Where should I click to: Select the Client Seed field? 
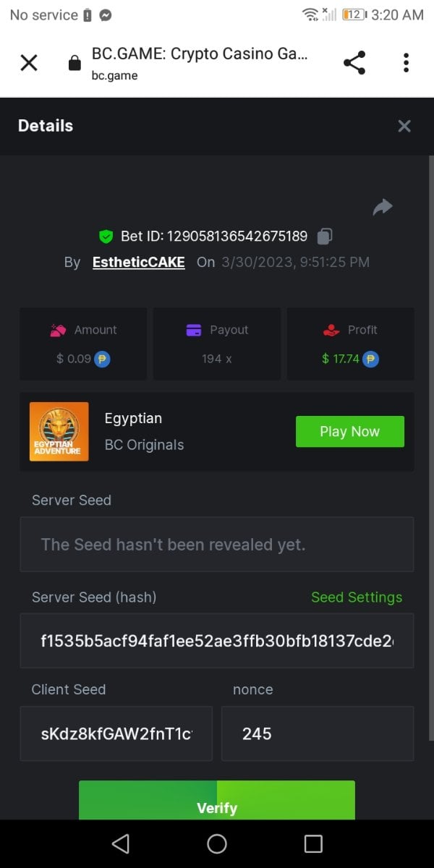tap(116, 733)
